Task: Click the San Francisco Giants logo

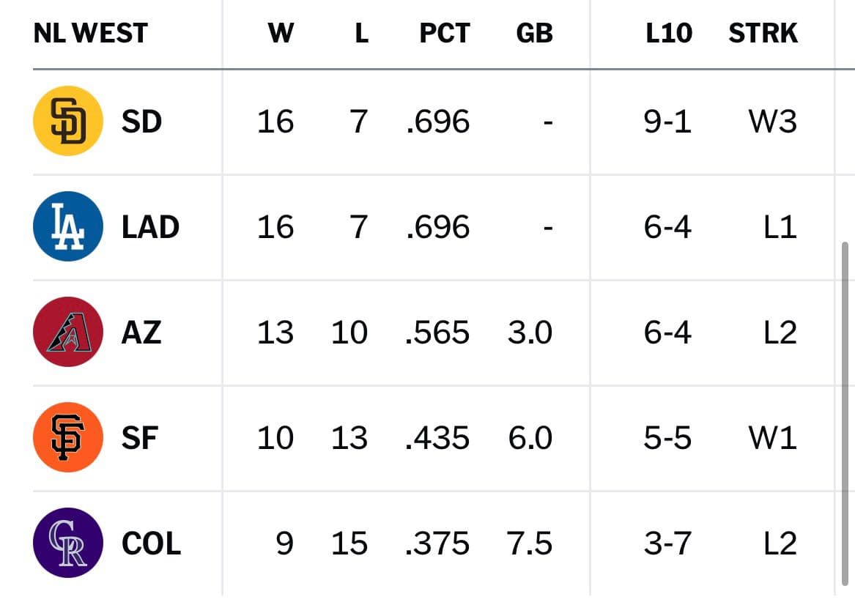Action: tap(68, 437)
